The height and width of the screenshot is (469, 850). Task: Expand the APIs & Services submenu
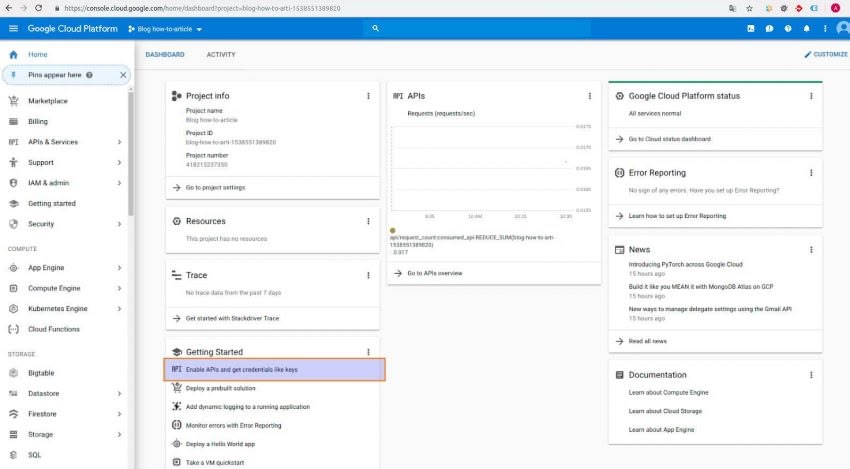click(x=119, y=142)
